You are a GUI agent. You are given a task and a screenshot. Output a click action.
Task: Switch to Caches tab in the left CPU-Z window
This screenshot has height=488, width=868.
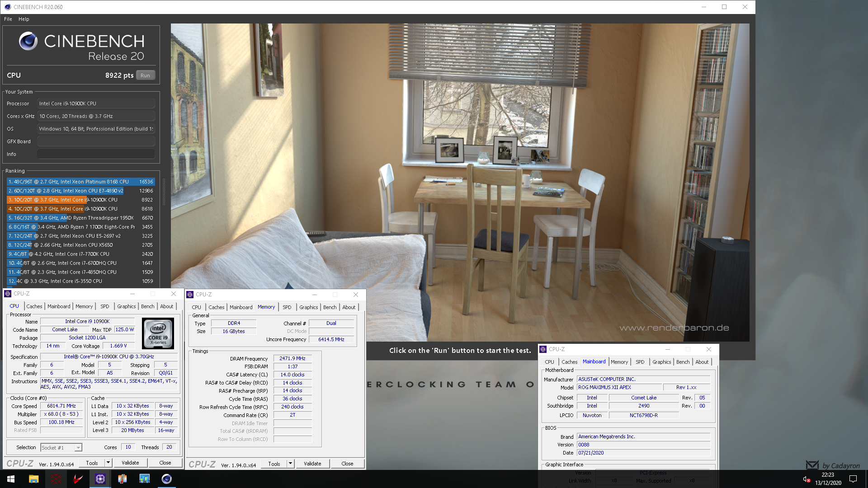tap(34, 306)
